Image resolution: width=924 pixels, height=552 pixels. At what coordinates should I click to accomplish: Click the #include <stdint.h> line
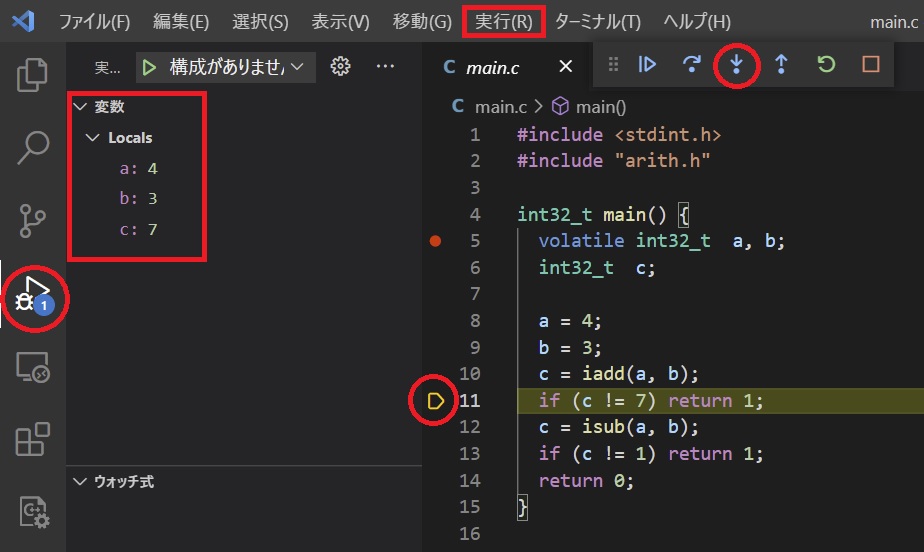click(619, 135)
